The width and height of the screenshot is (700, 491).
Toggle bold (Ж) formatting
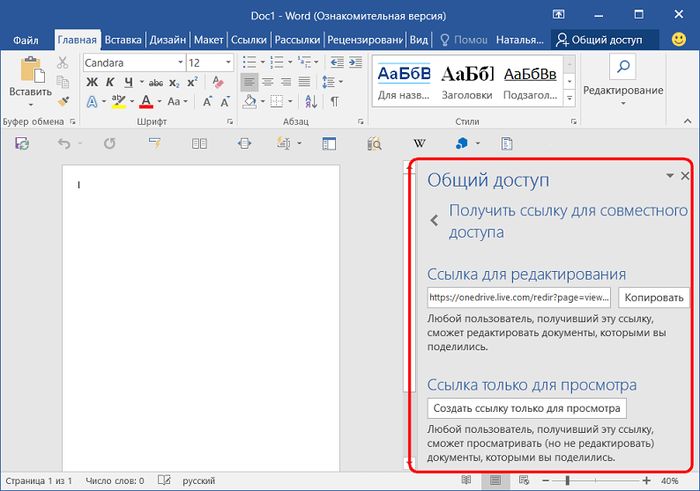point(92,82)
